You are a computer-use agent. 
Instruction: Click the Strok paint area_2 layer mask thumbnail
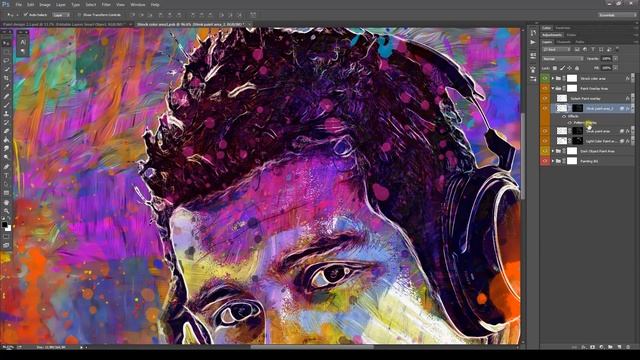[577, 108]
